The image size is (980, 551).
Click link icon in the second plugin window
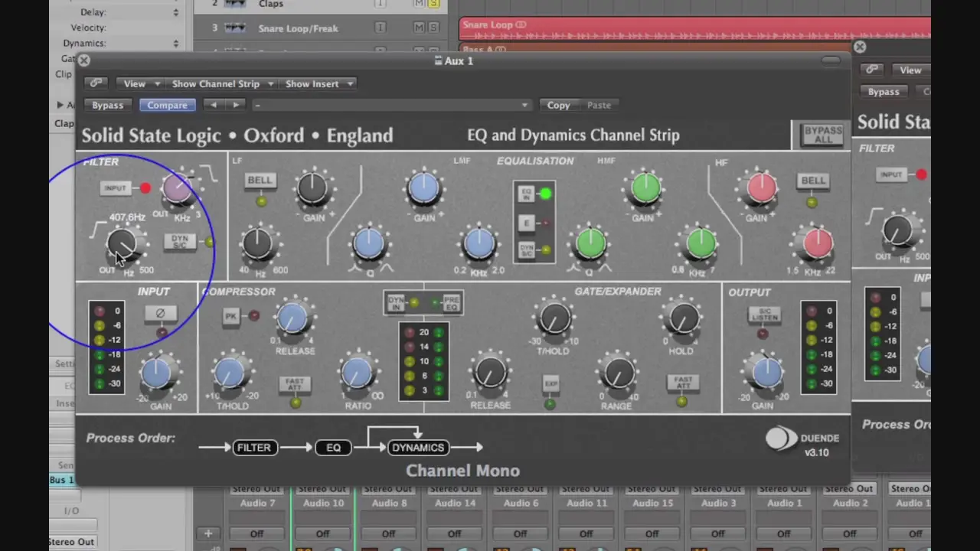871,70
